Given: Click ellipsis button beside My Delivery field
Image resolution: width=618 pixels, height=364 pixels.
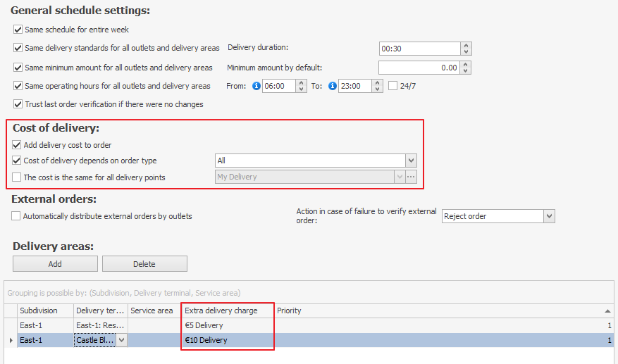Looking at the screenshot, I should pyautogui.click(x=411, y=177).
